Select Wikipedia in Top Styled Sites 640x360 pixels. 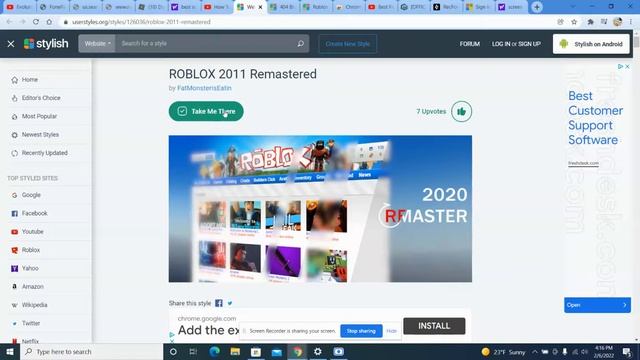[34, 305]
